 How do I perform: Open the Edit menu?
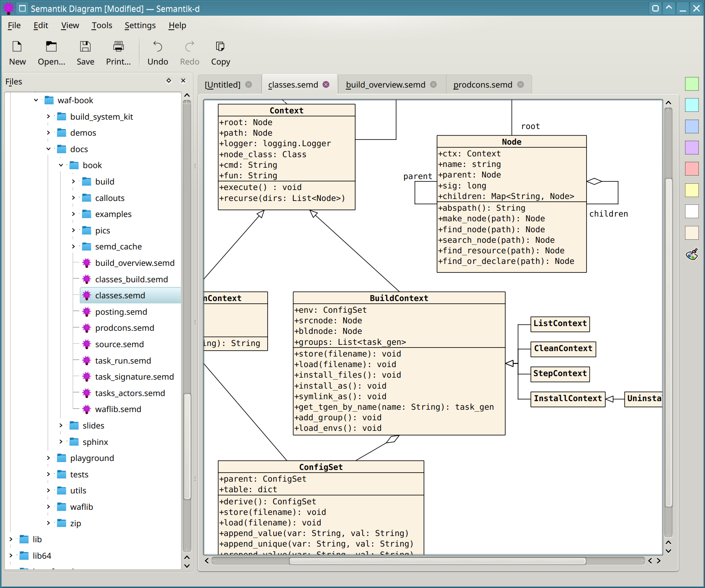click(41, 25)
